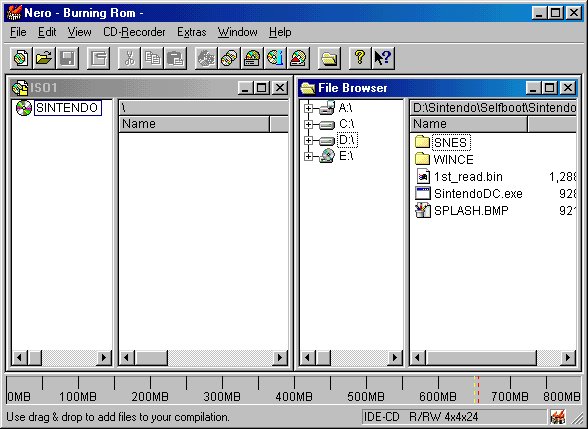Viewport: 588px width, 429px height.
Task: Open the CD Info toolbar icon
Action: pos(275,58)
